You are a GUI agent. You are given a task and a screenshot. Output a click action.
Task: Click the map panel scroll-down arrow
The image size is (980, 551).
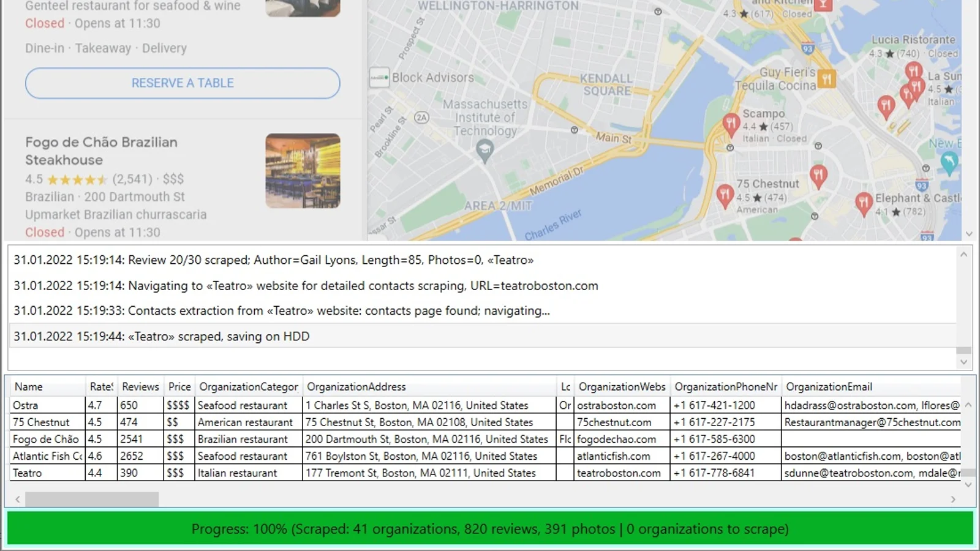coord(969,233)
